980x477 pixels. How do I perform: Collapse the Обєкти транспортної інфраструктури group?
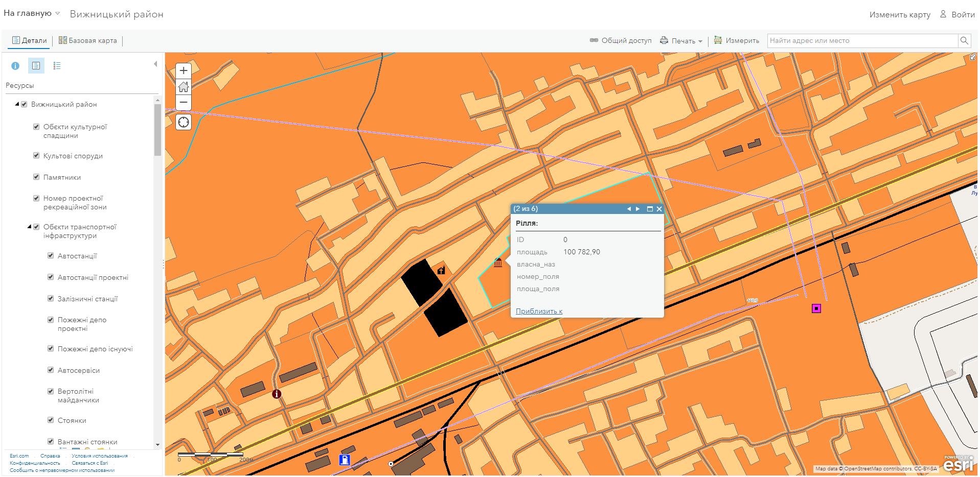(30, 226)
